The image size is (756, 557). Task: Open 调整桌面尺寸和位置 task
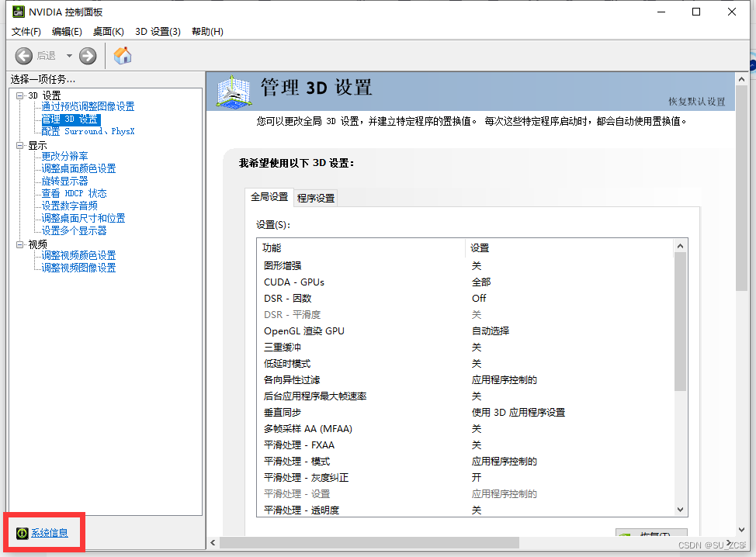point(83,218)
